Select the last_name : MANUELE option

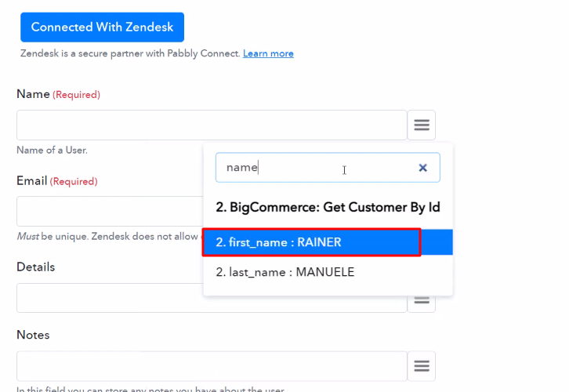pyautogui.click(x=328, y=272)
